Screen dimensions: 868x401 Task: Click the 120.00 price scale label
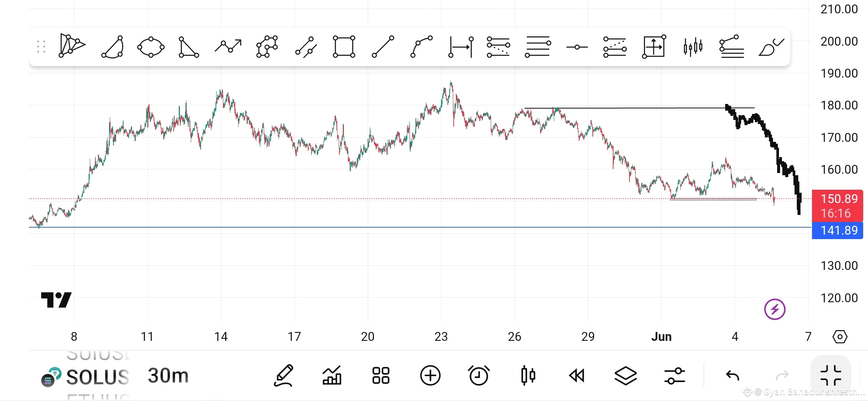coord(839,298)
